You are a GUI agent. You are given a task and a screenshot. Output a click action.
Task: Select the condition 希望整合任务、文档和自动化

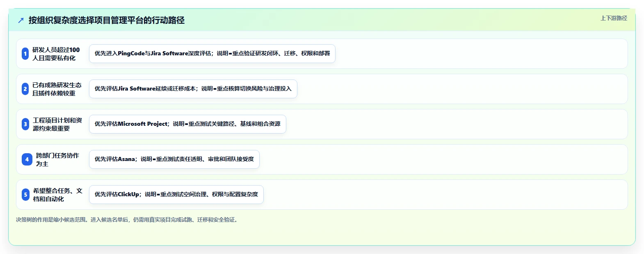tap(57, 195)
